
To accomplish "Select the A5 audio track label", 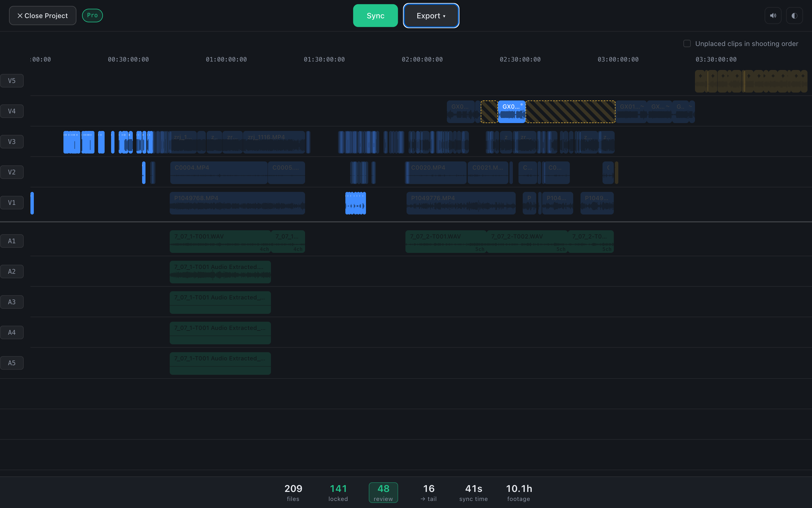I will [12, 363].
